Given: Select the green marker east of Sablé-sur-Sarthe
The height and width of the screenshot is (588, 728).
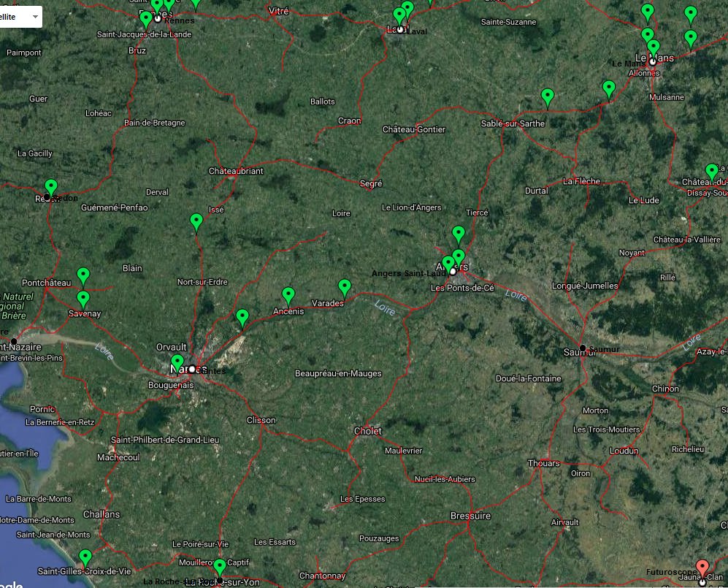Looking at the screenshot, I should 548,98.
